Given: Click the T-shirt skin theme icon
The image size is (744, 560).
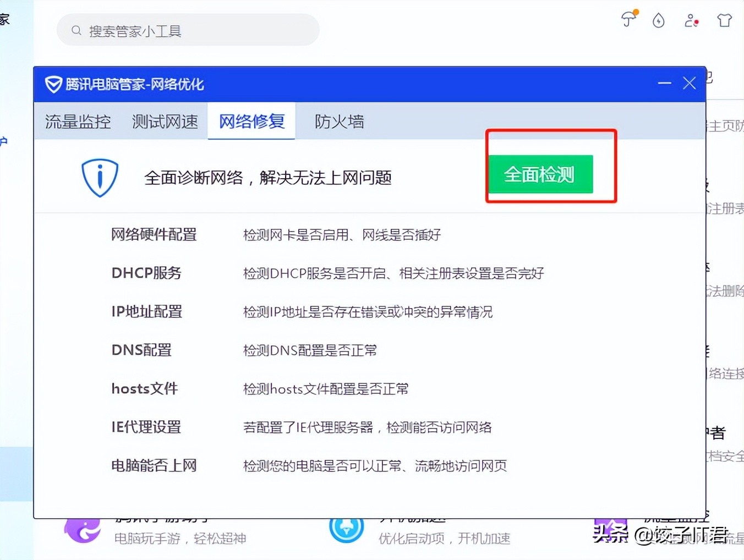Looking at the screenshot, I should [x=724, y=20].
